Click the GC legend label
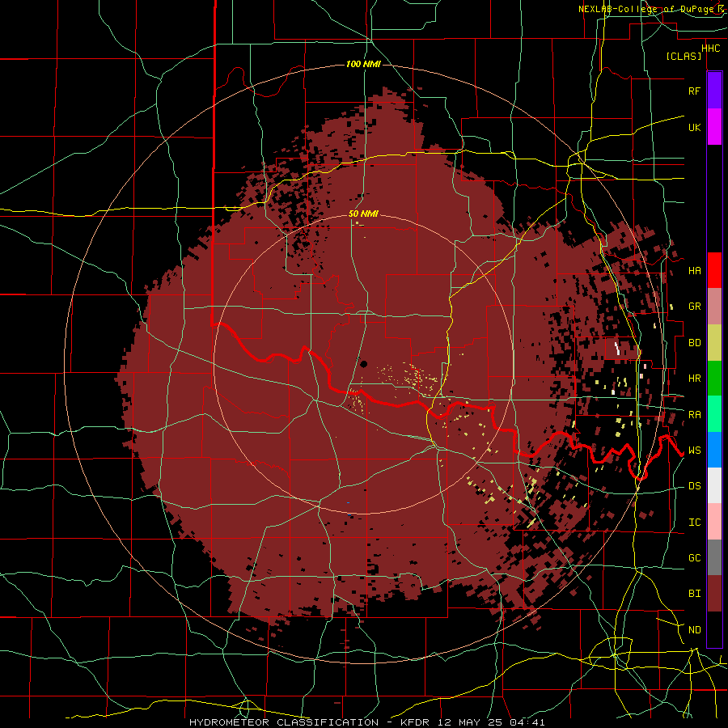Screen dimensions: 728x728 [694, 558]
